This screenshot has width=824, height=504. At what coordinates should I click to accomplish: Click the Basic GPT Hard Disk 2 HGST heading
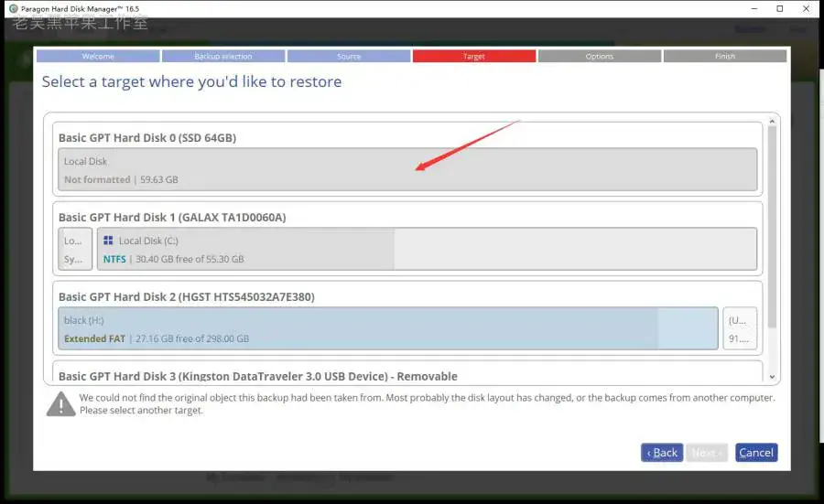187,296
